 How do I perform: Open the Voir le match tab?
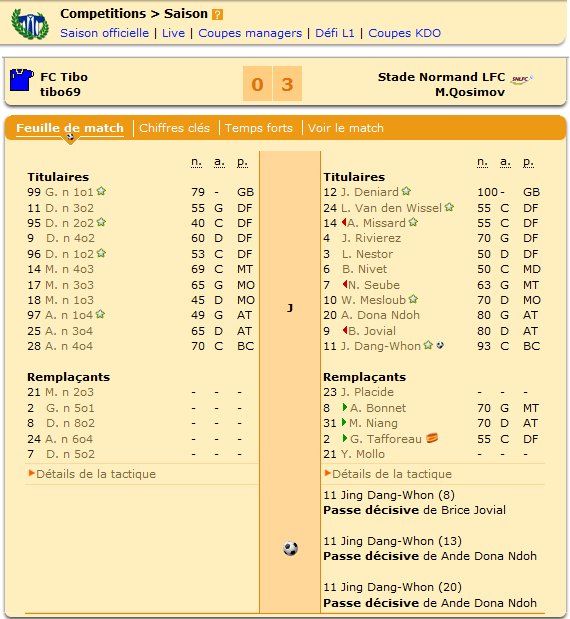click(346, 128)
